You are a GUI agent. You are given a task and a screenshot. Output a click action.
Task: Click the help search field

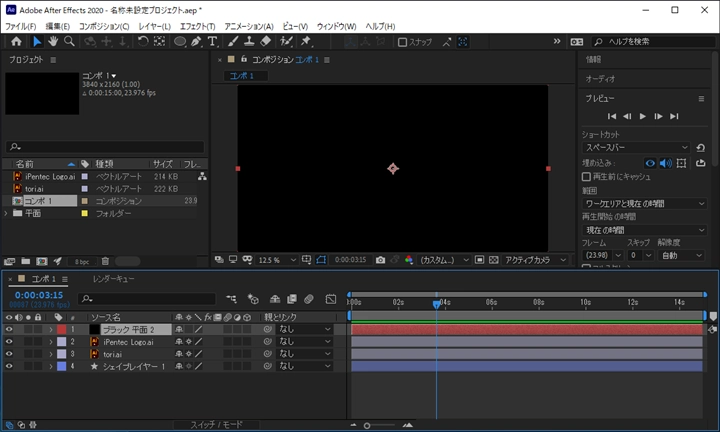coord(648,42)
